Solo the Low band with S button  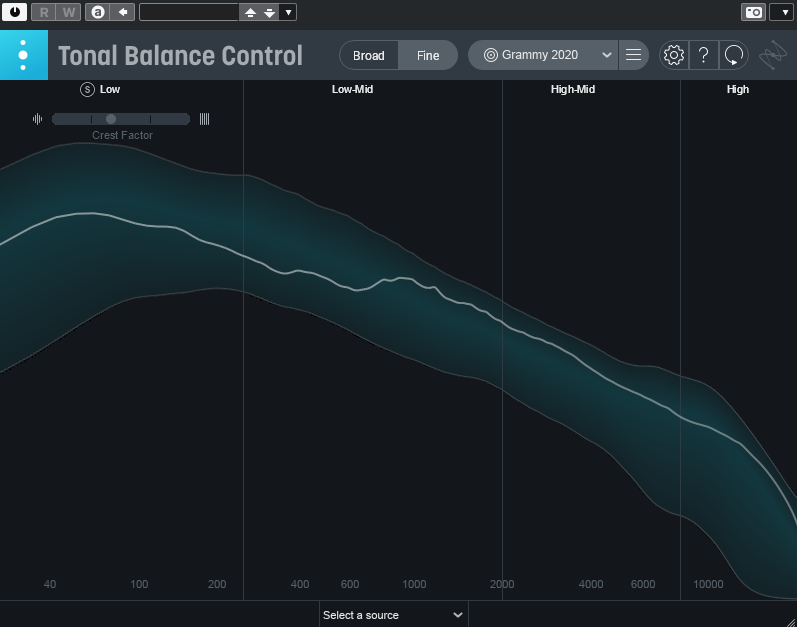(87, 89)
